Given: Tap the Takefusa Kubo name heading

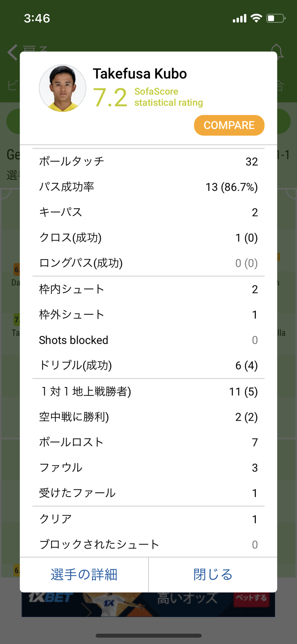Looking at the screenshot, I should click(140, 74).
